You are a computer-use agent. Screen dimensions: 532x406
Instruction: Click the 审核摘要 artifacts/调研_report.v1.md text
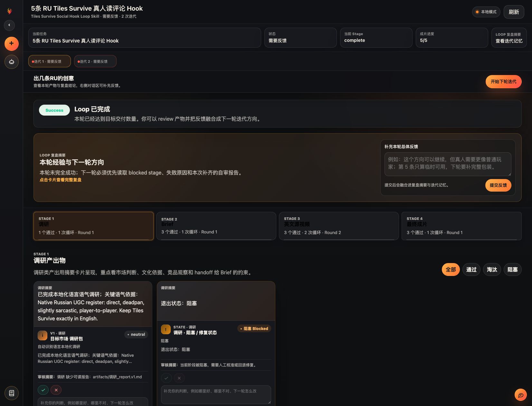pyautogui.click(x=90, y=377)
